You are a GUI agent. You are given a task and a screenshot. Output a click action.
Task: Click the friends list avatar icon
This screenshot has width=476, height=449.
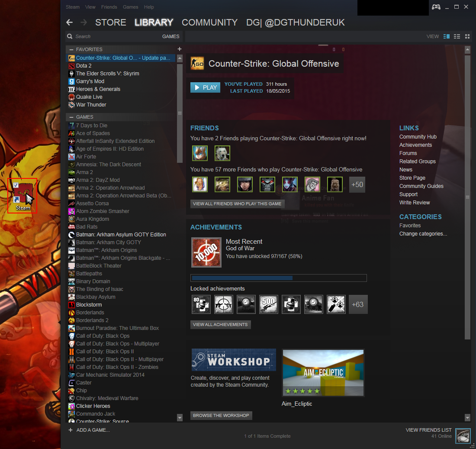click(463, 436)
